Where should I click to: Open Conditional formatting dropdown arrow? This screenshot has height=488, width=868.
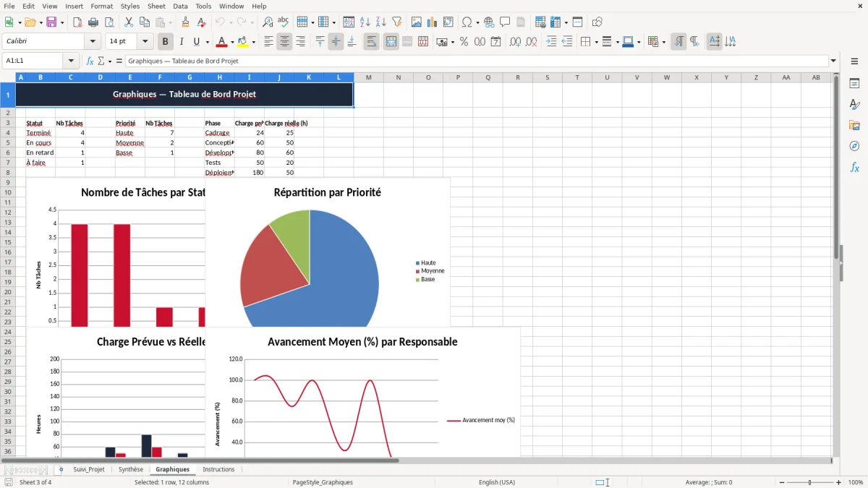tap(663, 42)
